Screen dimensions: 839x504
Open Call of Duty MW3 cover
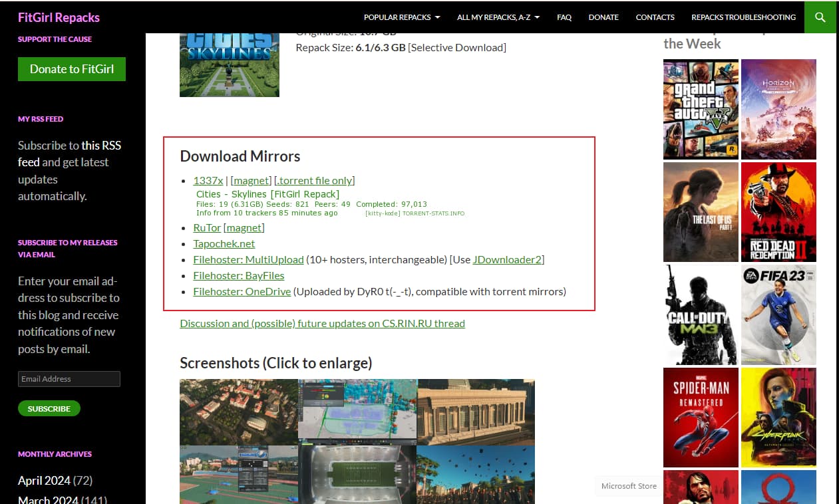coord(701,315)
